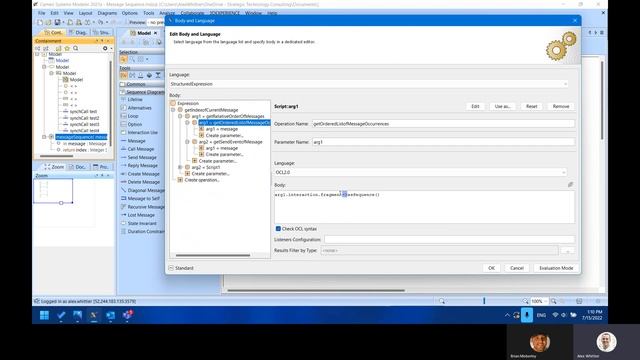Select the Diagonal Message tool
This screenshot has width=640, height=360.
(x=143, y=190)
